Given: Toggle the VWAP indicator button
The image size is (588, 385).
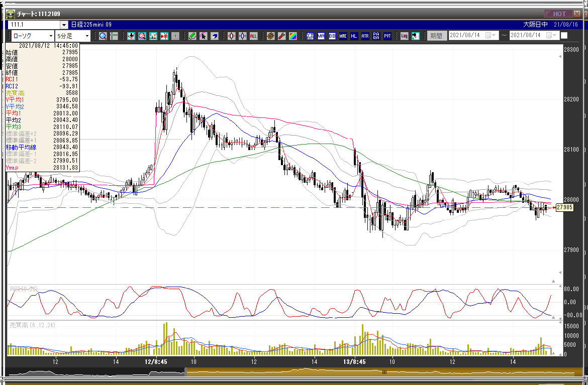Looking at the screenshot, I should 310,36.
